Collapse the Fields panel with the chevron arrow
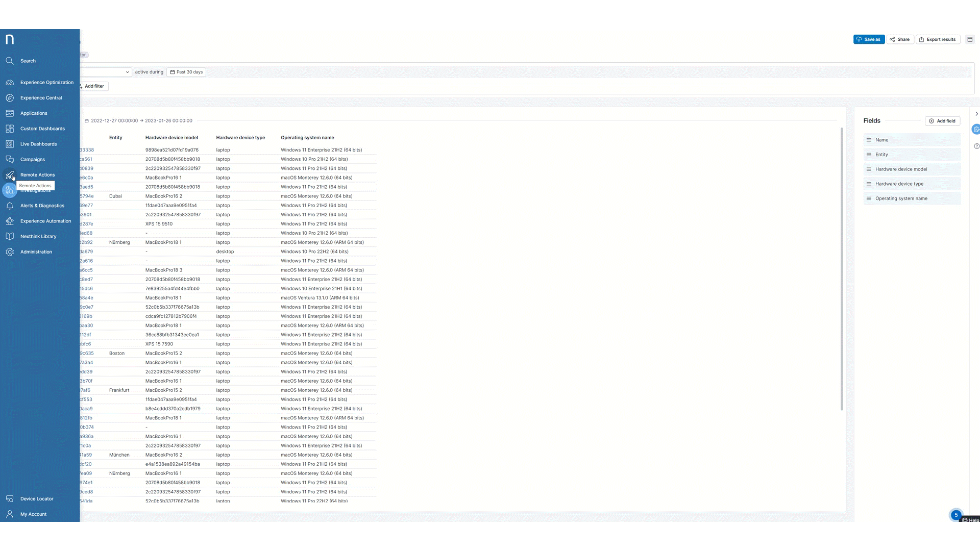The image size is (980, 551). tap(976, 114)
